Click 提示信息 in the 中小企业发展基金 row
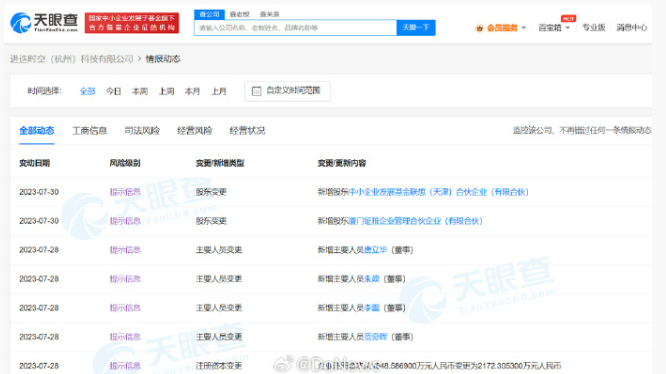 (125, 192)
